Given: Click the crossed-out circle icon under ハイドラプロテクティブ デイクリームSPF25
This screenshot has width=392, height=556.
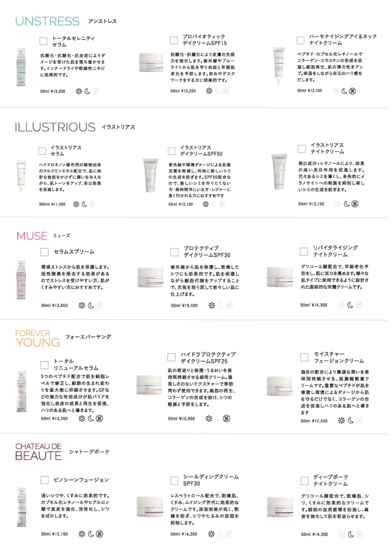Looking at the screenshot, I should coord(226,418).
